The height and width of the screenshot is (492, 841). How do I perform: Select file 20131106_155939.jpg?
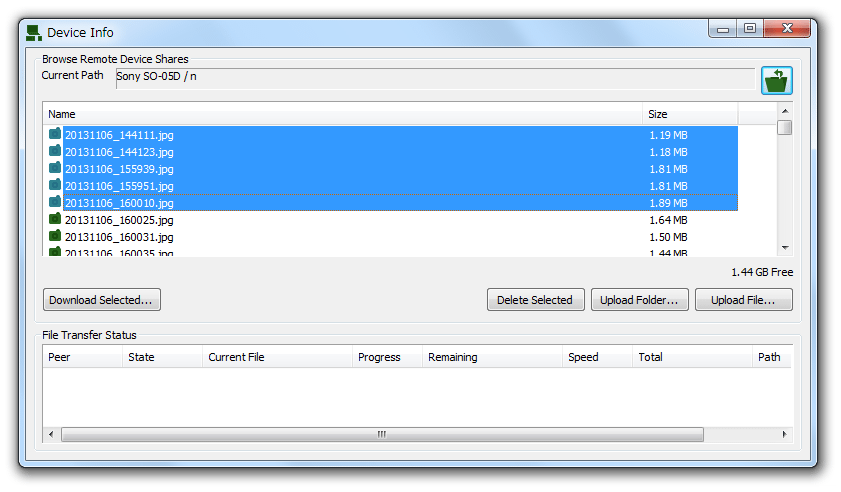[119, 169]
